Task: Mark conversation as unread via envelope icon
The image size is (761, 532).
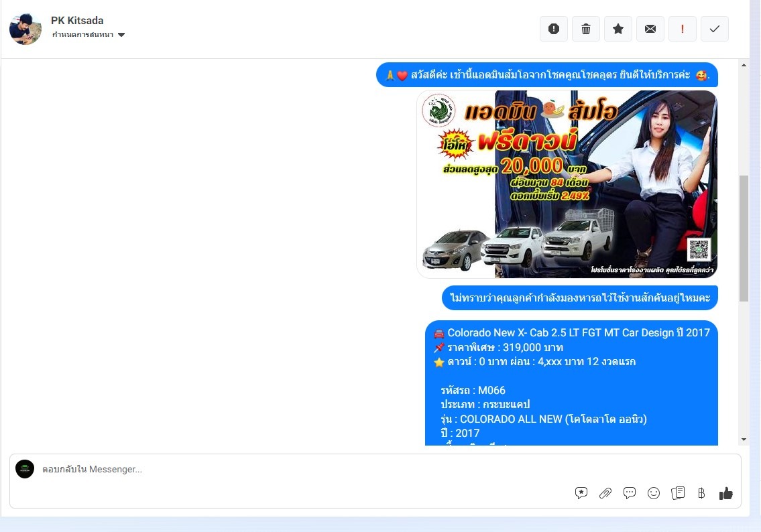Action: (x=650, y=29)
